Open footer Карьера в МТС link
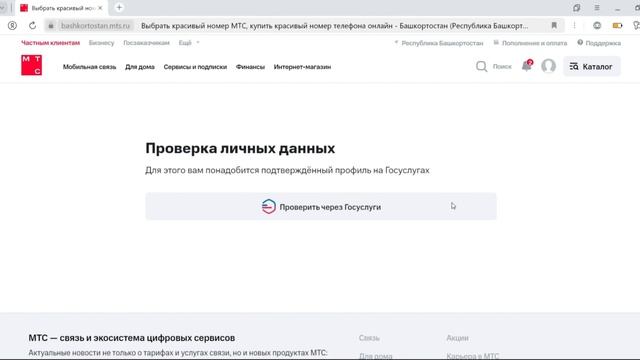The width and height of the screenshot is (640, 360). click(x=472, y=356)
